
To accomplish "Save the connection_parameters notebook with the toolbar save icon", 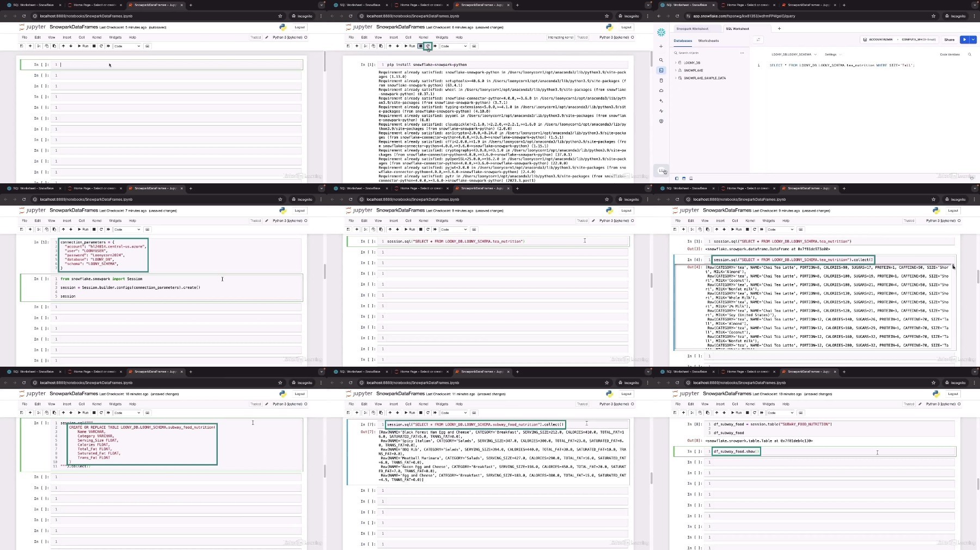I will point(22,230).
